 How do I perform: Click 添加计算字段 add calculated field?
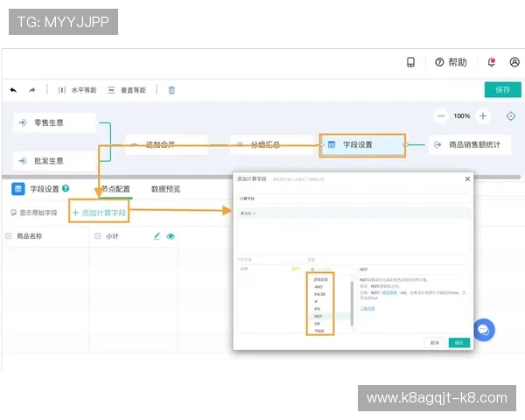point(99,213)
